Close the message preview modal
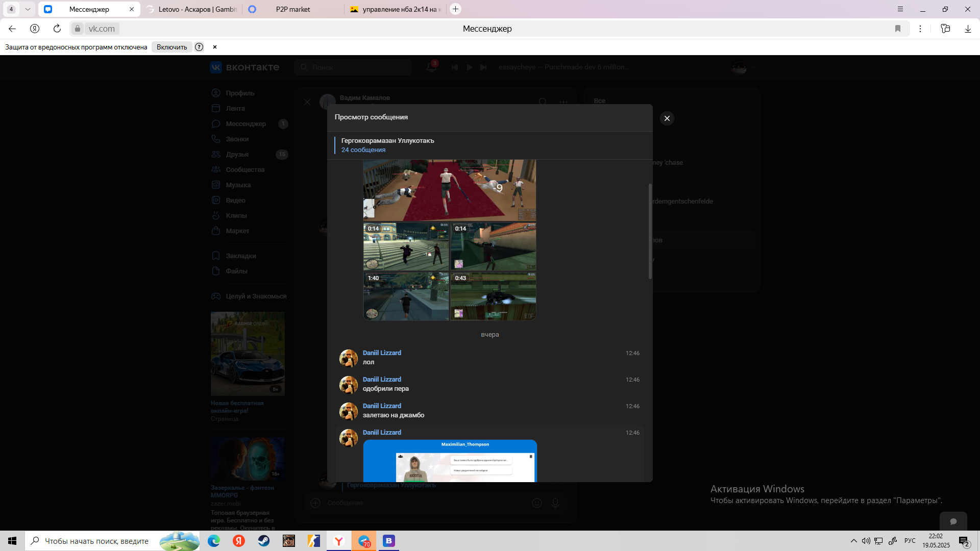The height and width of the screenshot is (551, 980). click(x=667, y=118)
